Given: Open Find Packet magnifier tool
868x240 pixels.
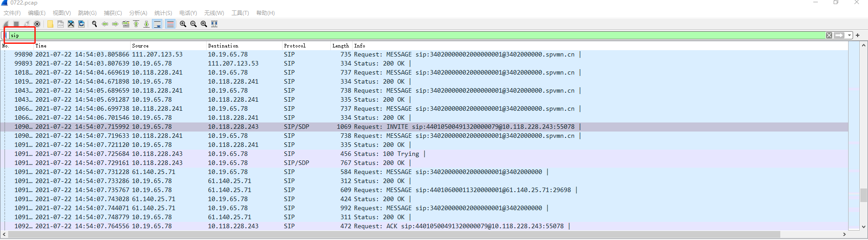Looking at the screenshot, I should click(94, 24).
